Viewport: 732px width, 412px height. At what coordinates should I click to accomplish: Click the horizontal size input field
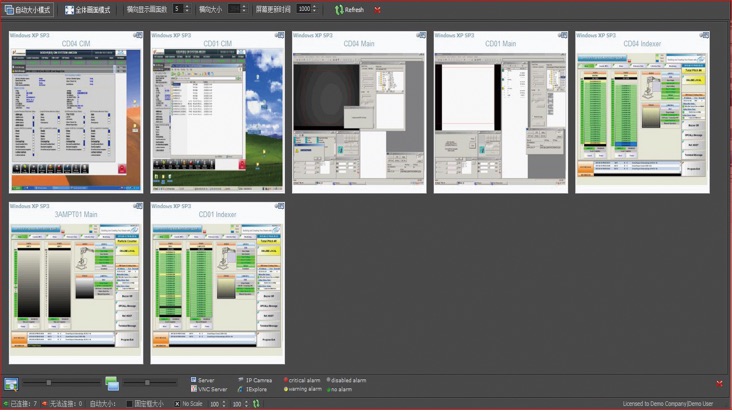pos(234,9)
